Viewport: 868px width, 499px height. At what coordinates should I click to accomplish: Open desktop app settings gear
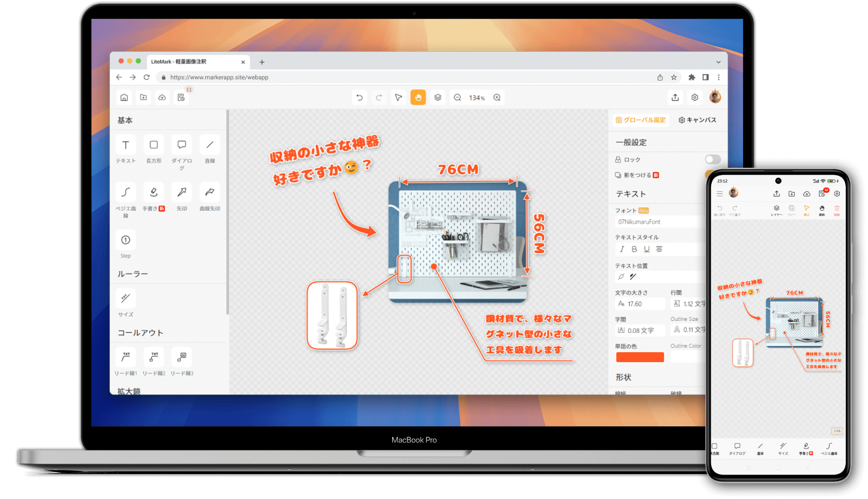[x=695, y=97]
